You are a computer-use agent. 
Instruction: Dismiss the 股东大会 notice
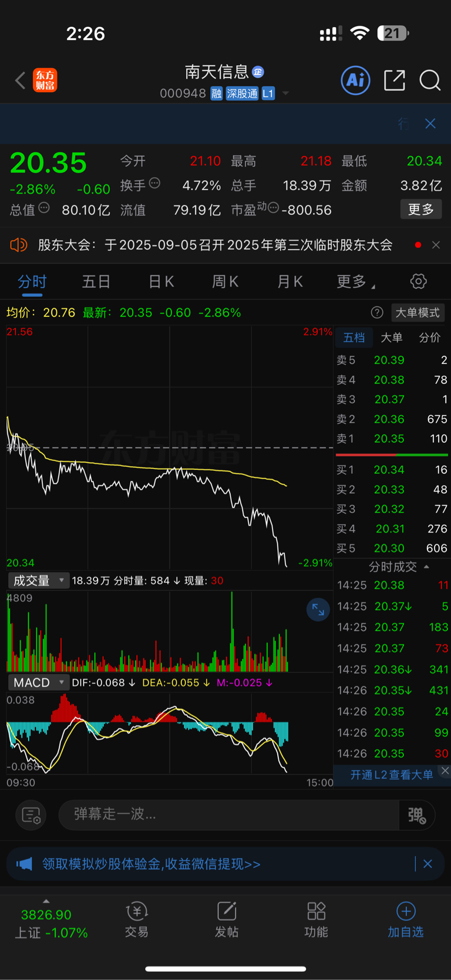point(436,245)
